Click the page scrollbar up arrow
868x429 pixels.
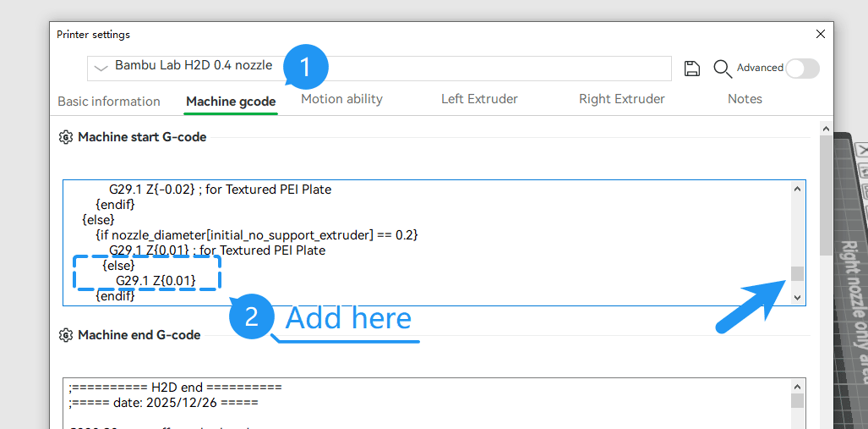point(826,129)
